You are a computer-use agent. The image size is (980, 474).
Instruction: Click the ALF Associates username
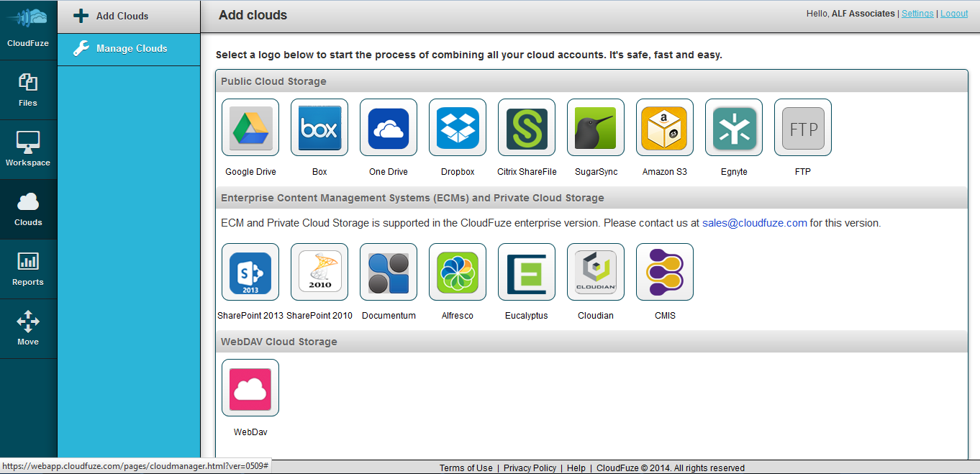863,14
